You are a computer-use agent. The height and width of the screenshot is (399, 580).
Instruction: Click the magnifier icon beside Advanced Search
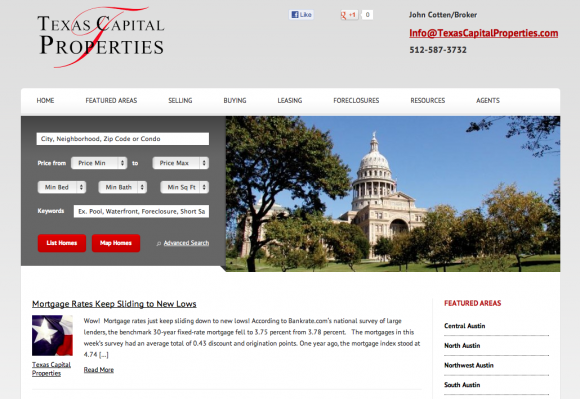tap(159, 243)
